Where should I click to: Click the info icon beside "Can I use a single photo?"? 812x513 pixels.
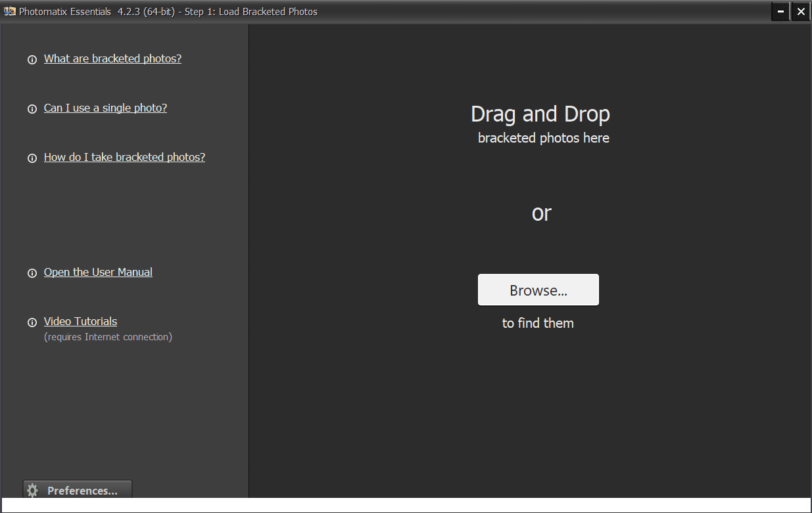32,109
